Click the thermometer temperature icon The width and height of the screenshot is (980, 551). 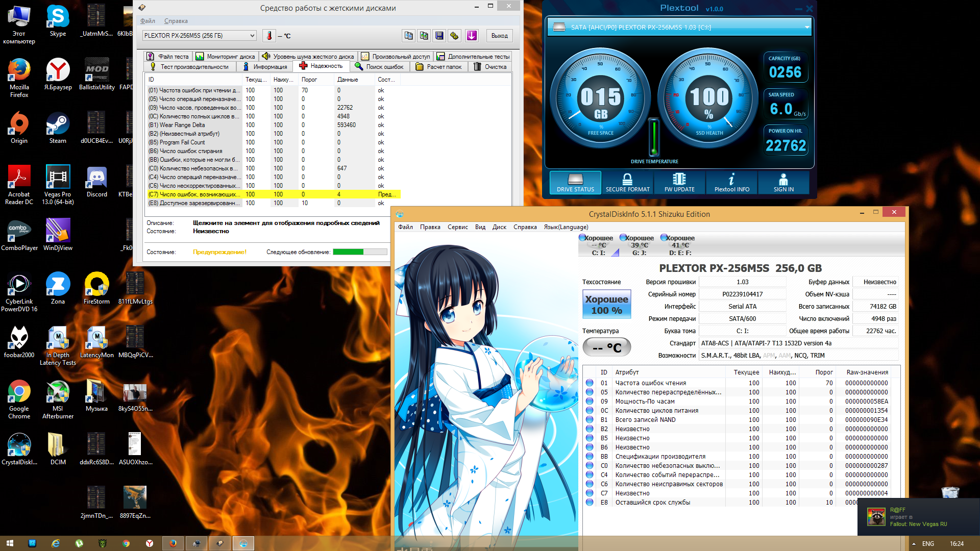(269, 36)
